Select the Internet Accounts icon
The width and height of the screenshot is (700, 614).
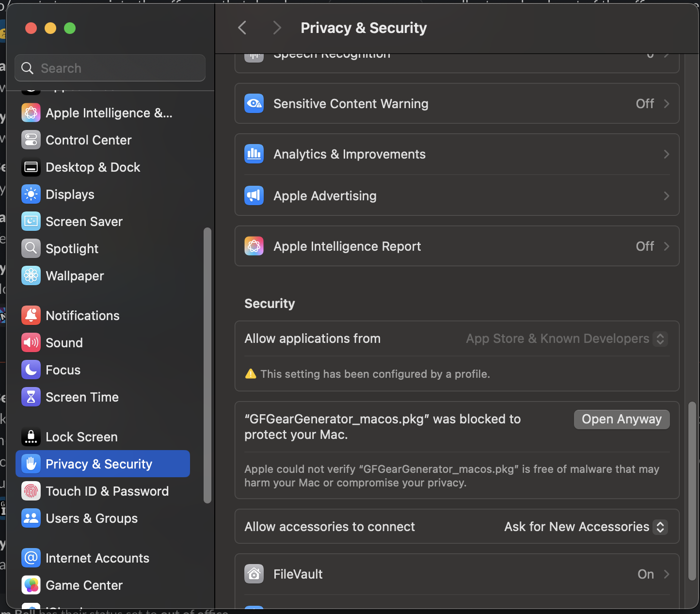point(31,558)
